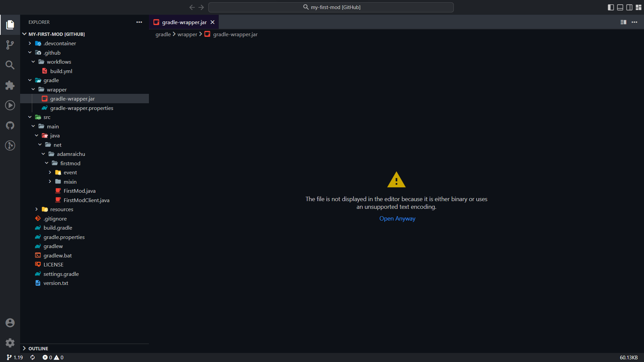Toggle the secondary side bar layout button
The width and height of the screenshot is (644, 362).
click(629, 7)
